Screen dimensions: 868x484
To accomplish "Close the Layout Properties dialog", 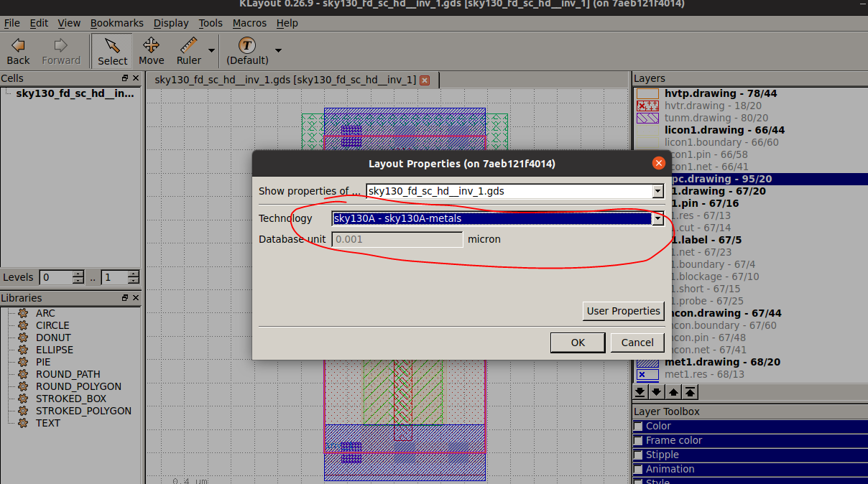I will pyautogui.click(x=658, y=164).
